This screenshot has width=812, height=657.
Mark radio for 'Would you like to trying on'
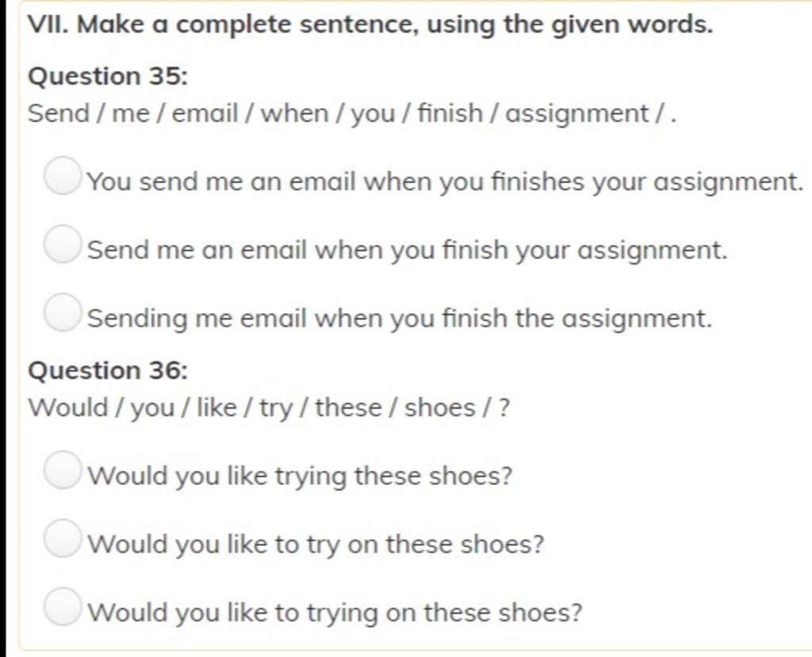[x=63, y=606]
